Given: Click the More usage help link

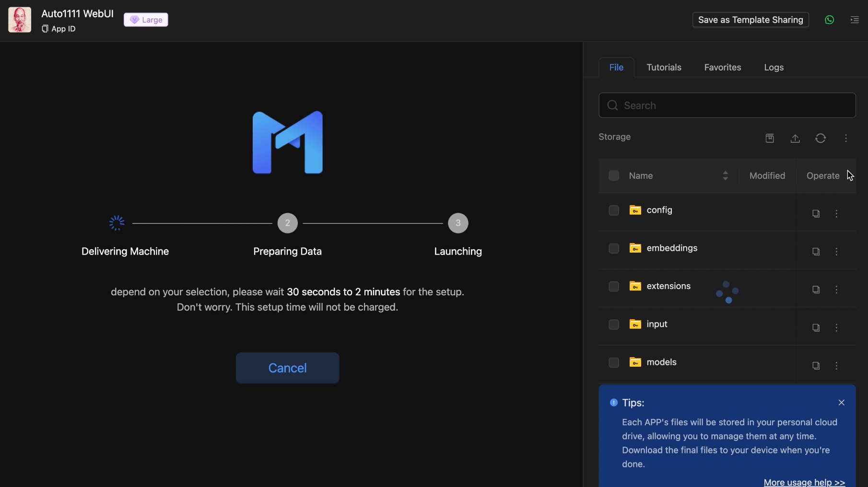Looking at the screenshot, I should pyautogui.click(x=804, y=482).
